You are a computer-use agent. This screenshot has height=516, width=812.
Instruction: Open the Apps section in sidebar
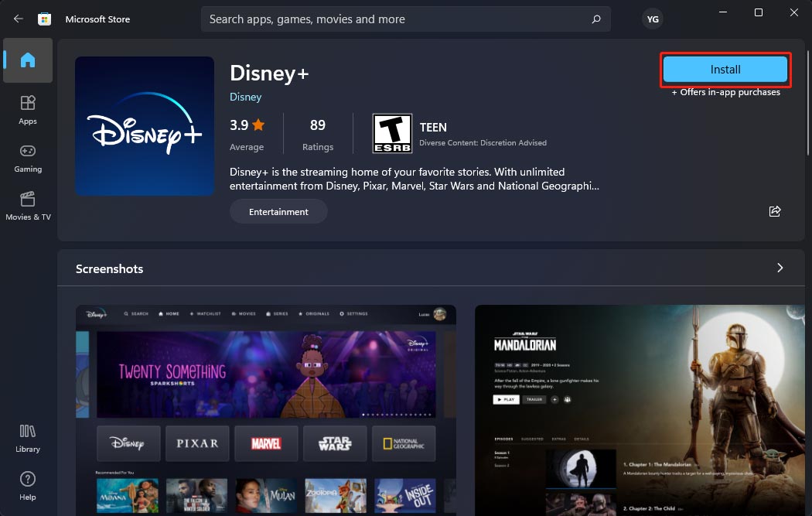click(28, 110)
